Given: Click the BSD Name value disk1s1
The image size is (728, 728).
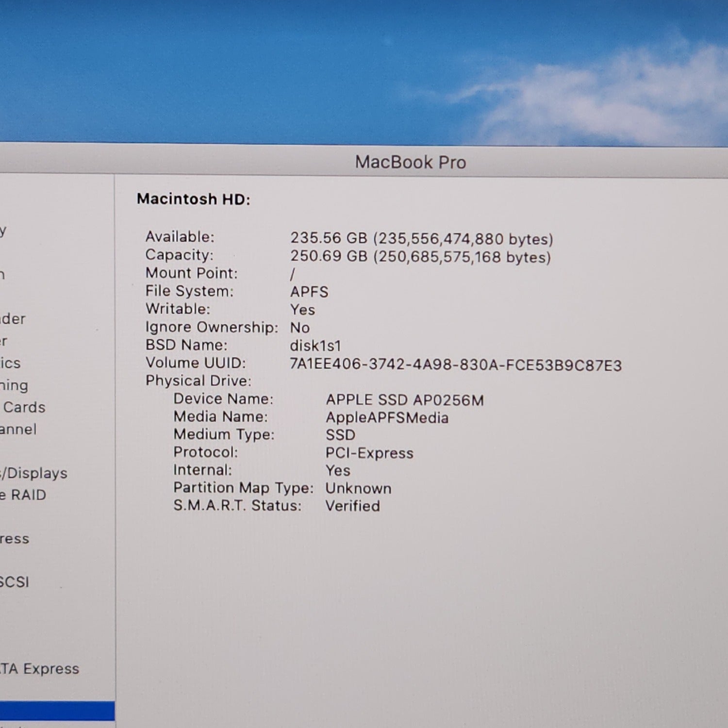Looking at the screenshot, I should point(315,346).
